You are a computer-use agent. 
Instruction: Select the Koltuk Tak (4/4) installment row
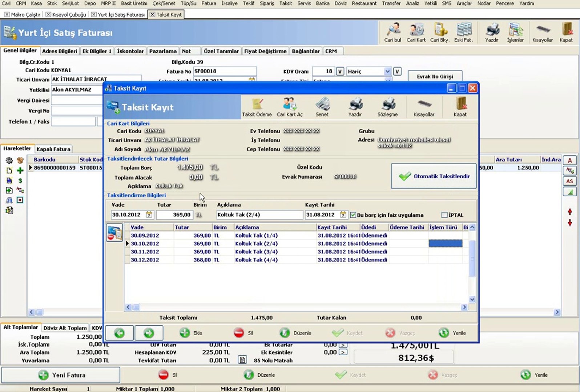point(296,260)
